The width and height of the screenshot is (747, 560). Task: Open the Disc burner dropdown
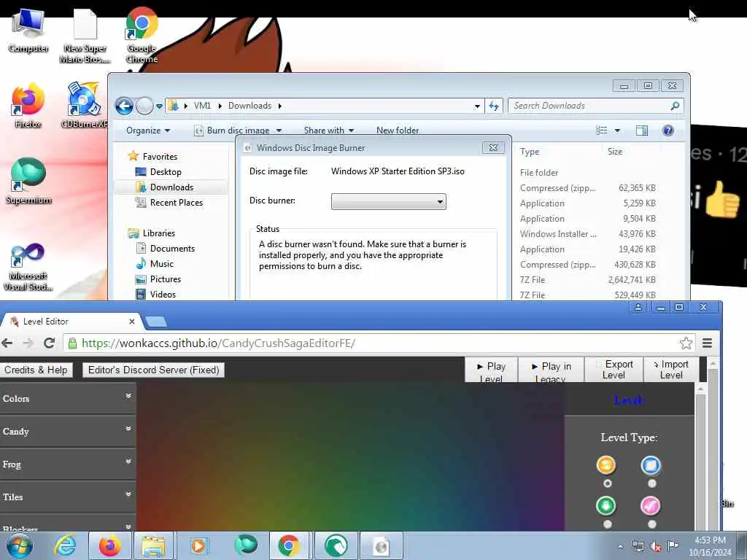coord(389,201)
